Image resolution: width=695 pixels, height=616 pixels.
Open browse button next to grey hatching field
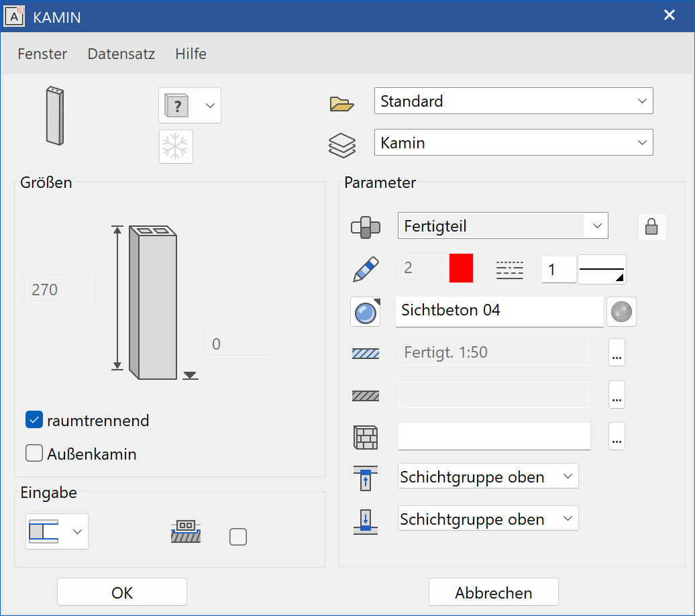point(617,395)
